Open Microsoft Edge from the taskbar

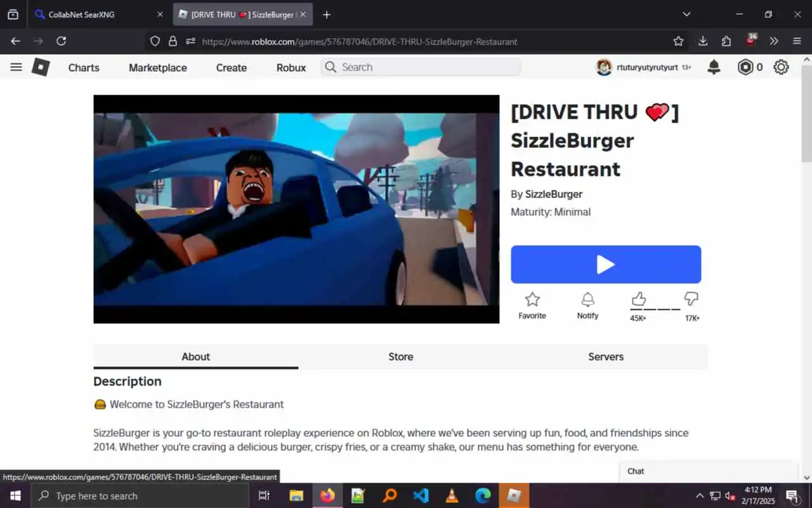point(483,496)
